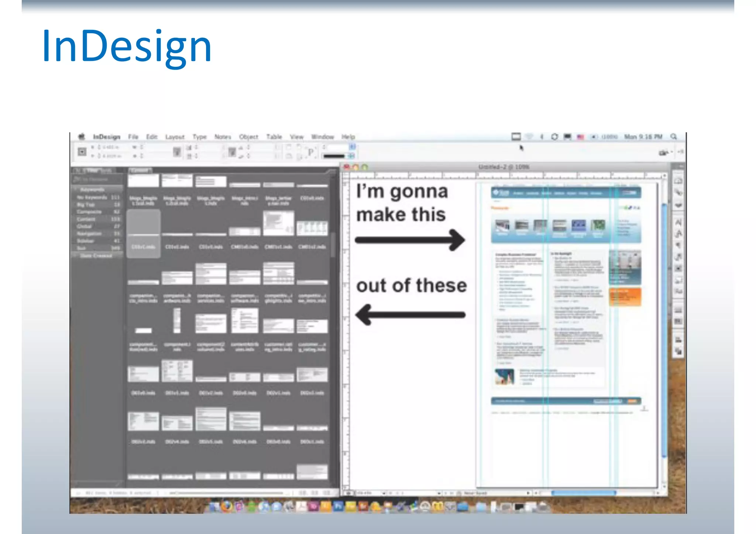The height and width of the screenshot is (534, 756).
Task: Launch Photoshop from the Dock
Action: click(x=338, y=507)
